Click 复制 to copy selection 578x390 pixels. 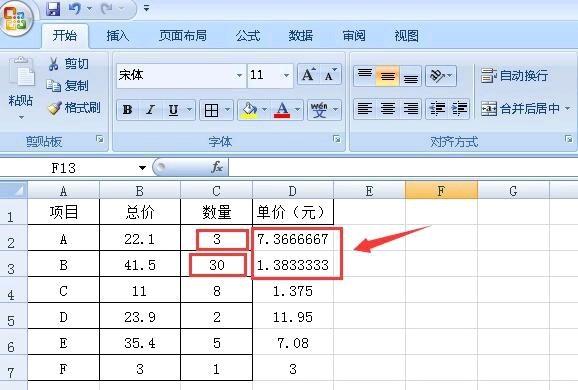point(68,86)
